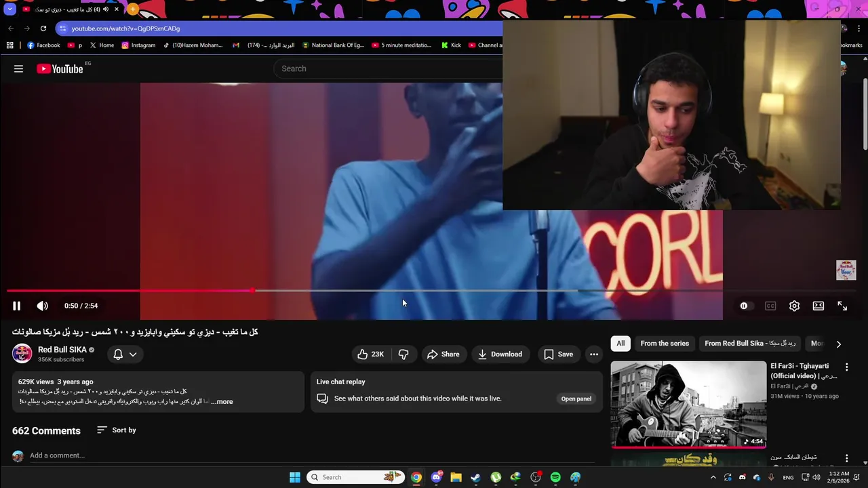
Task: Like the video with 23K thumbs up
Action: pos(371,354)
